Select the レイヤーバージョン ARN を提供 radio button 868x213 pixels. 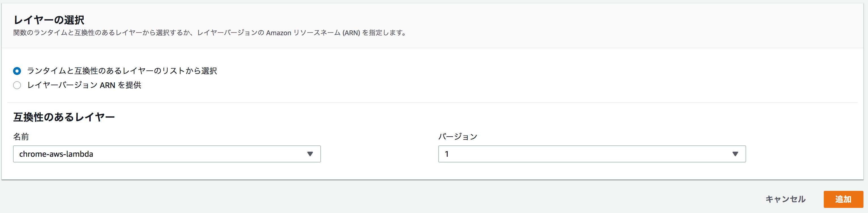(x=17, y=85)
